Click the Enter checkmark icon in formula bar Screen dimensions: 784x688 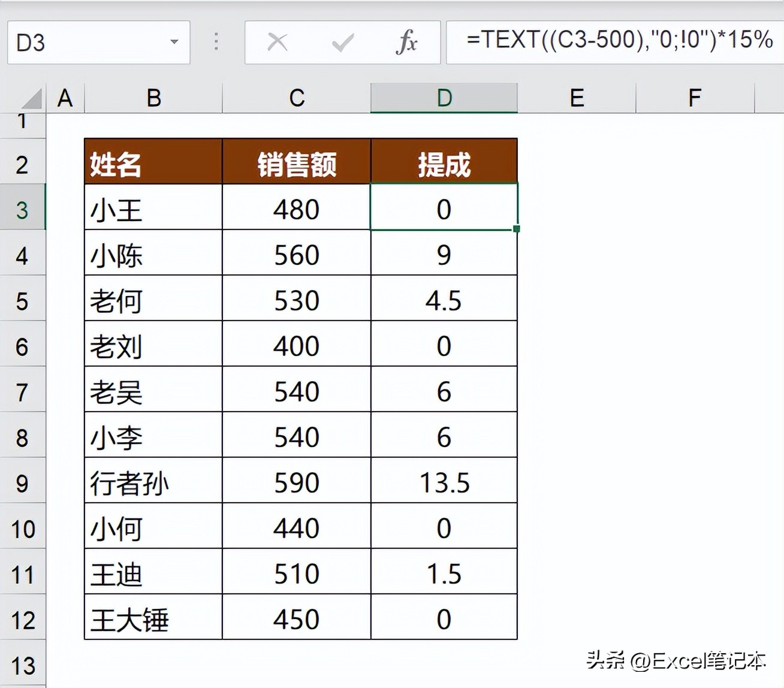[342, 41]
